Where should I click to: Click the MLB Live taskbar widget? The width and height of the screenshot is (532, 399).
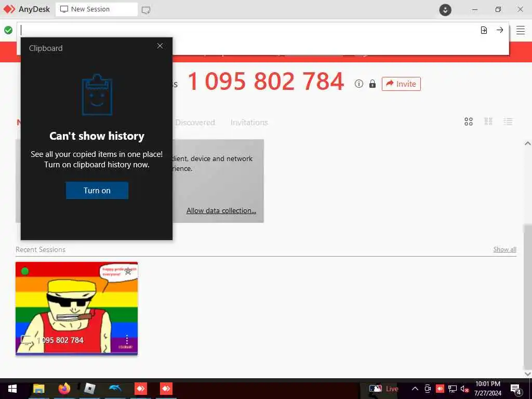pyautogui.click(x=384, y=389)
